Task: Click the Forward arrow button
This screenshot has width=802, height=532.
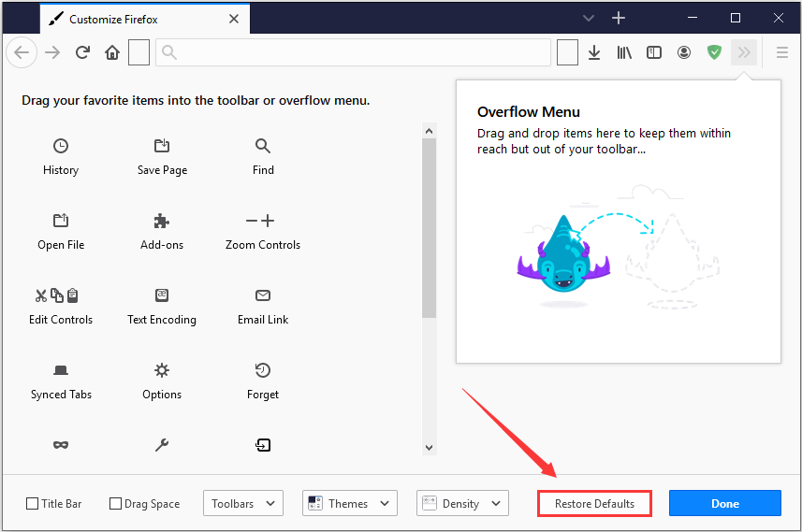Action: coord(52,52)
